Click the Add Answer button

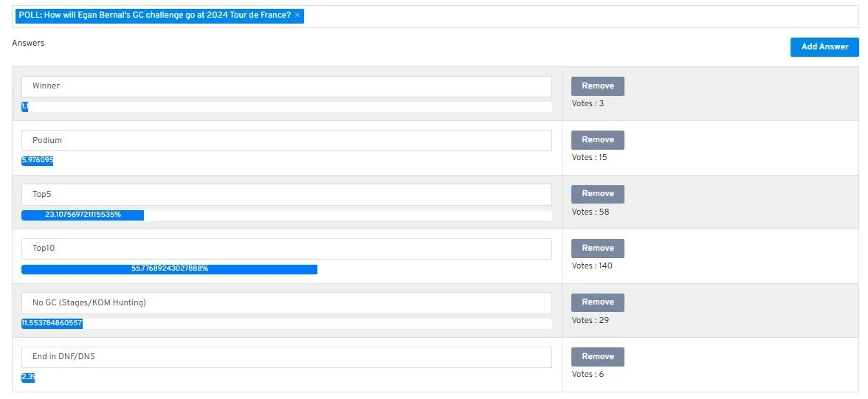[x=824, y=47]
